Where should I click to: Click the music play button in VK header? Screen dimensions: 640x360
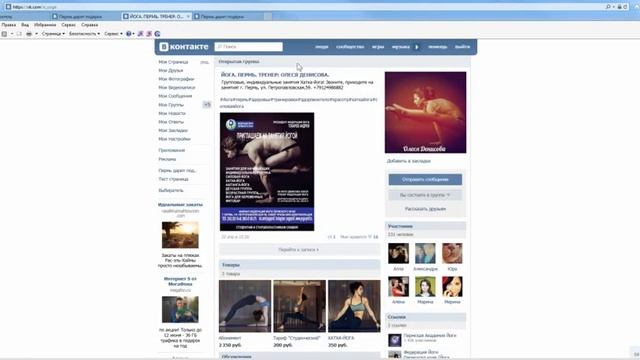click(417, 47)
